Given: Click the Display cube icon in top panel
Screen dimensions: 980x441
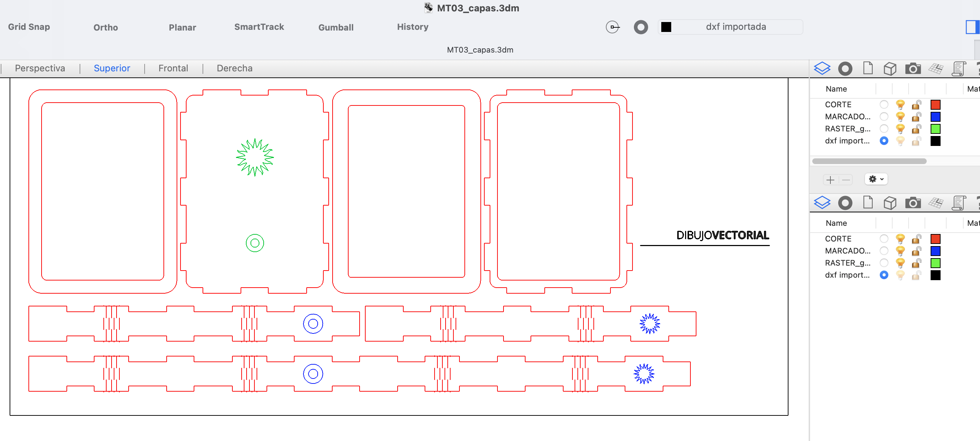Looking at the screenshot, I should coord(890,69).
